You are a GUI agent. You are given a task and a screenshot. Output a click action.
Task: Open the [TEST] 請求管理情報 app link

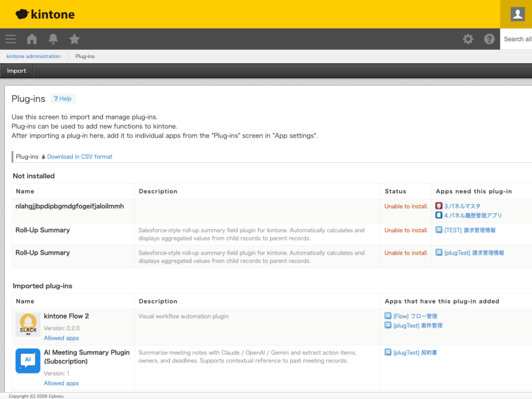pyautogui.click(x=470, y=230)
